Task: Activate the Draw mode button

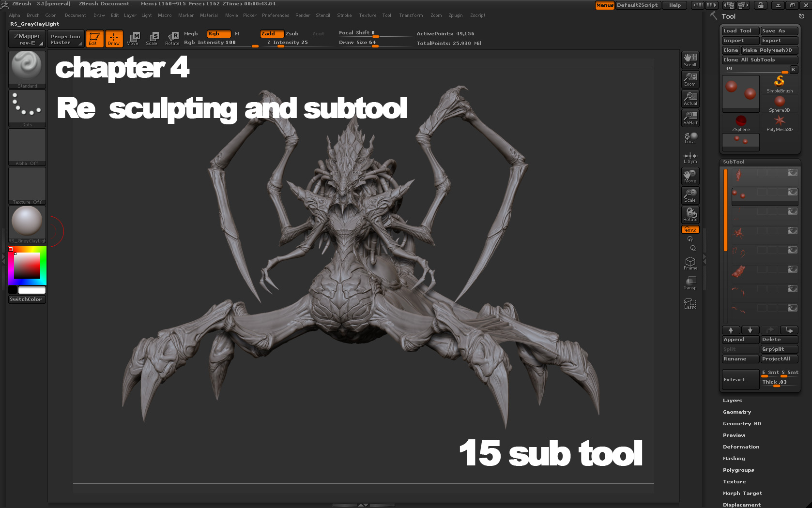Action: tap(114, 39)
